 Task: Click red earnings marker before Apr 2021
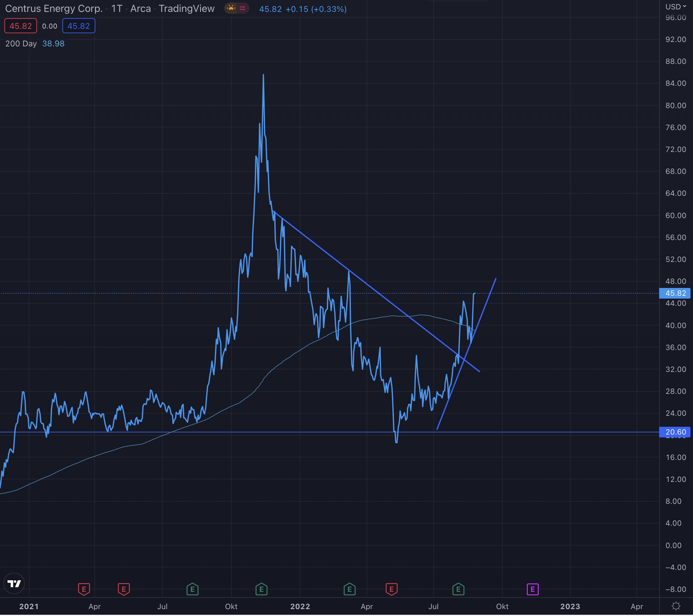[x=84, y=590]
